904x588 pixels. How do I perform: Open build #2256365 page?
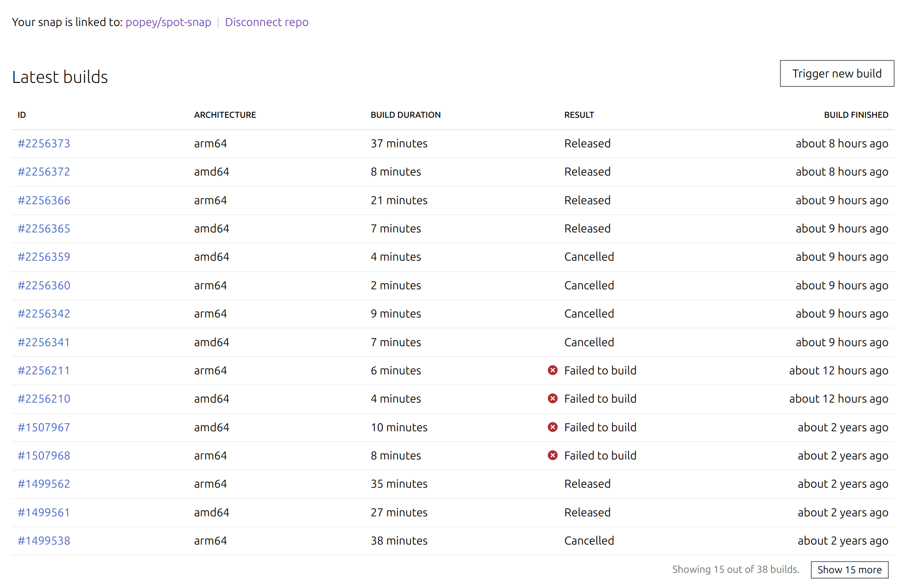(44, 228)
